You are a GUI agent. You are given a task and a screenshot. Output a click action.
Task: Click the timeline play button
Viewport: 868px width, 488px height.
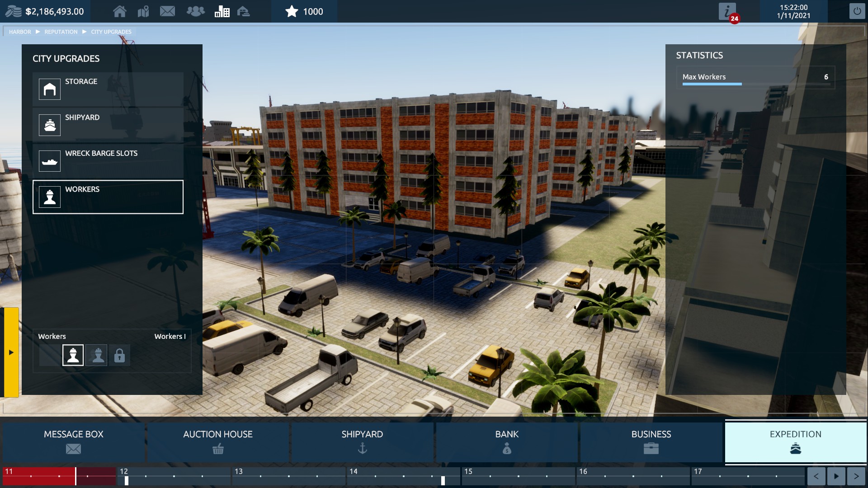836,476
